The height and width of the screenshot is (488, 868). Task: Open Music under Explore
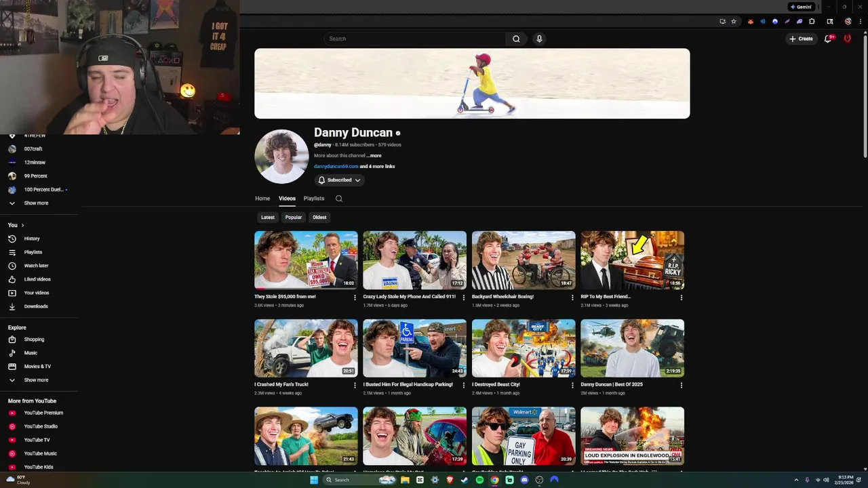[x=31, y=353]
